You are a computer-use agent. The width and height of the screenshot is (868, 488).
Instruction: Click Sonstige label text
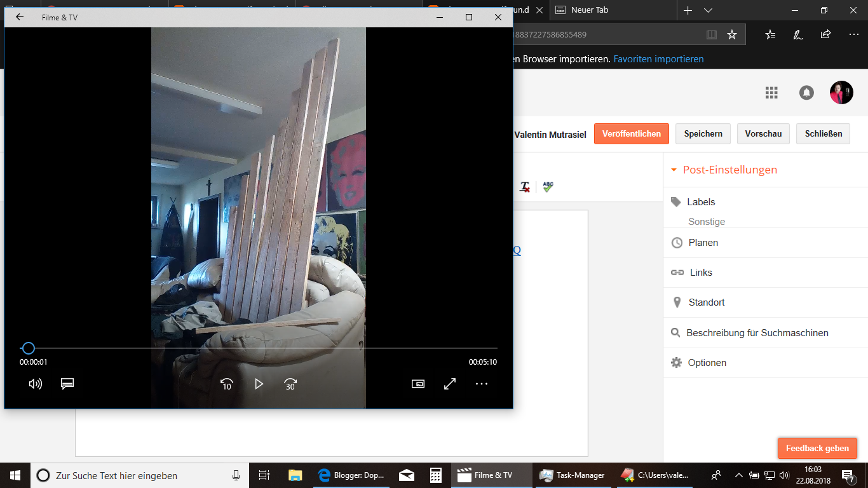click(x=707, y=222)
